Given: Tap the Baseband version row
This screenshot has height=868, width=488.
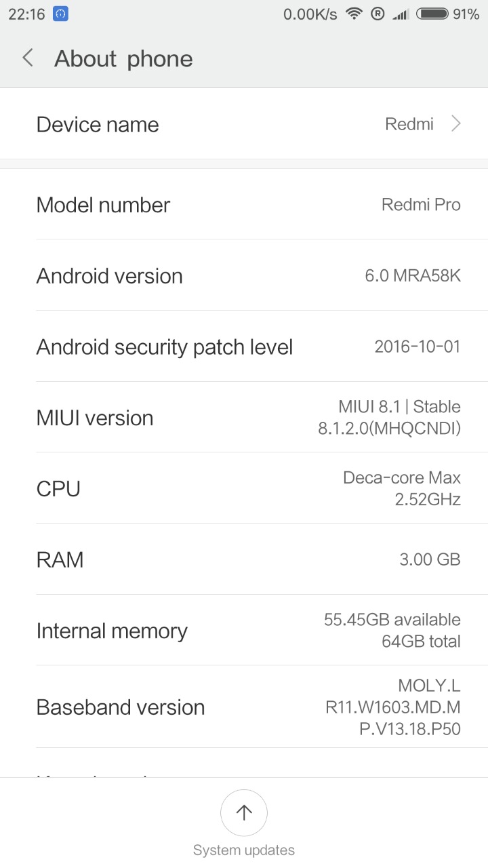Looking at the screenshot, I should point(244,707).
